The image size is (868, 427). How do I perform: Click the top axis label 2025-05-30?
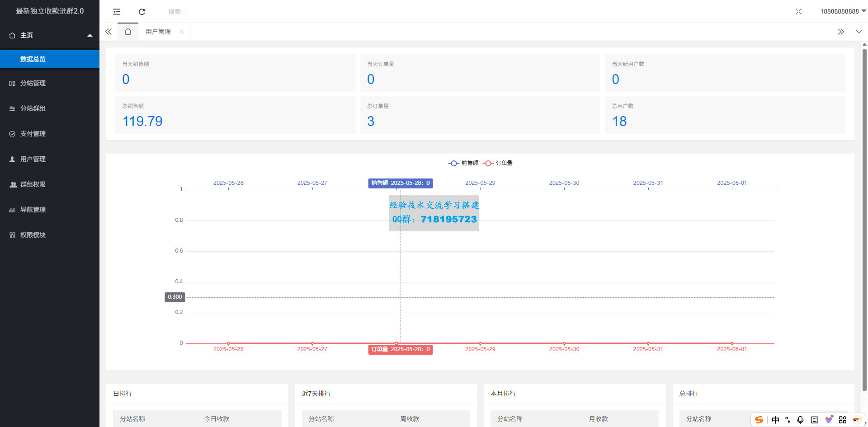(x=564, y=183)
